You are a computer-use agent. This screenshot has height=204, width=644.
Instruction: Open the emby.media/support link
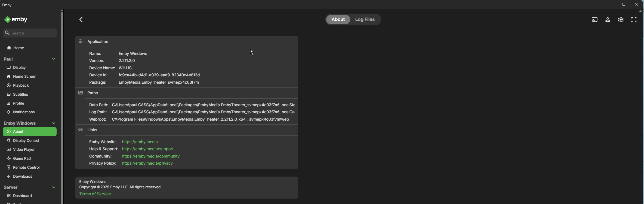pyautogui.click(x=148, y=149)
